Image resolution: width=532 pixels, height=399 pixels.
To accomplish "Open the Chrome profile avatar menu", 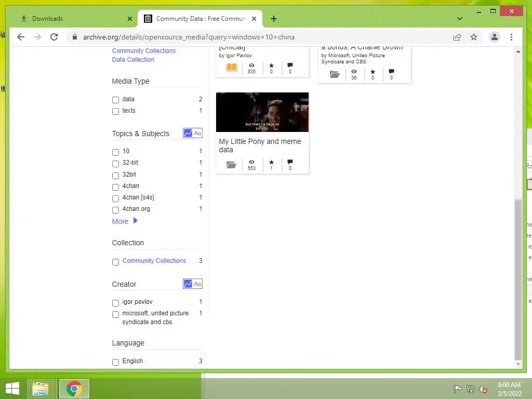I will [x=495, y=37].
